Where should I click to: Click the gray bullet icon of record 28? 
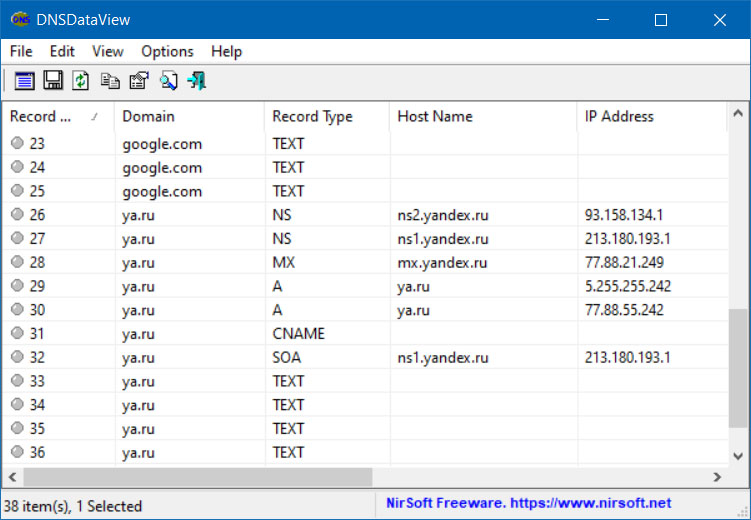(x=17, y=261)
